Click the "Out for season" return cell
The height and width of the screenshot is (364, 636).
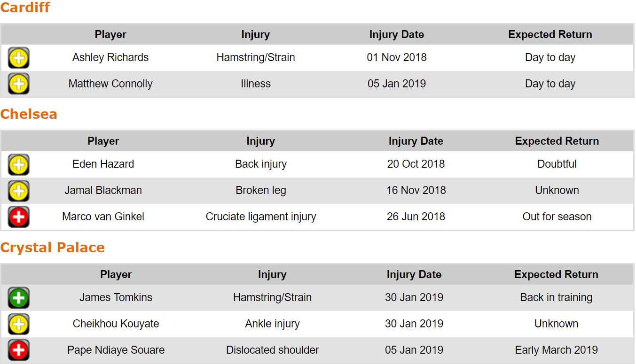[x=557, y=217]
